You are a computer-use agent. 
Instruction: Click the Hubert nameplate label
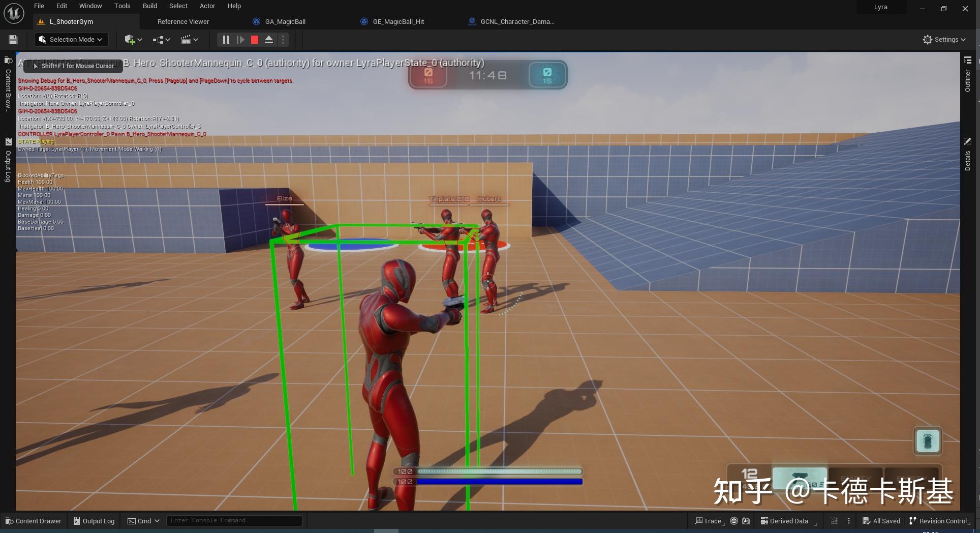(489, 199)
